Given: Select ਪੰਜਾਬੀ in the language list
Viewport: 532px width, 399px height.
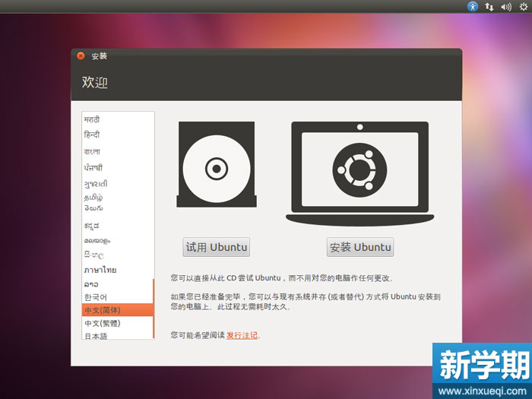Looking at the screenshot, I should coord(117,167).
